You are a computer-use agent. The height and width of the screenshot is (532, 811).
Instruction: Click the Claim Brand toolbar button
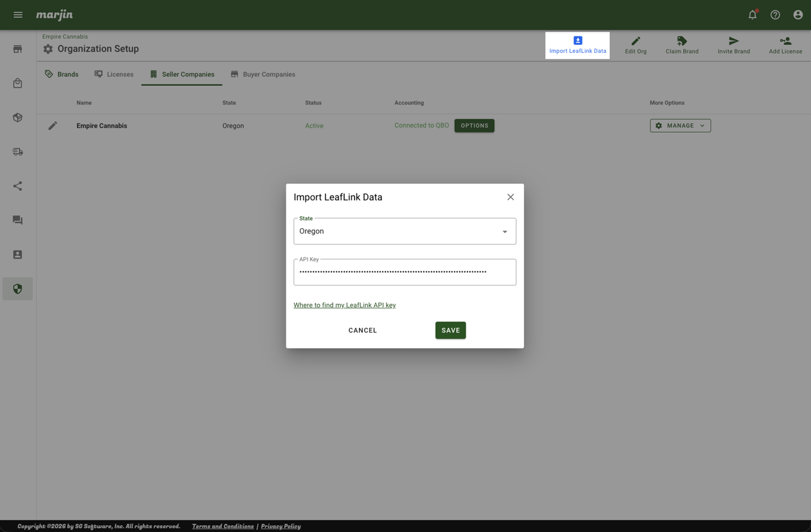coord(682,46)
